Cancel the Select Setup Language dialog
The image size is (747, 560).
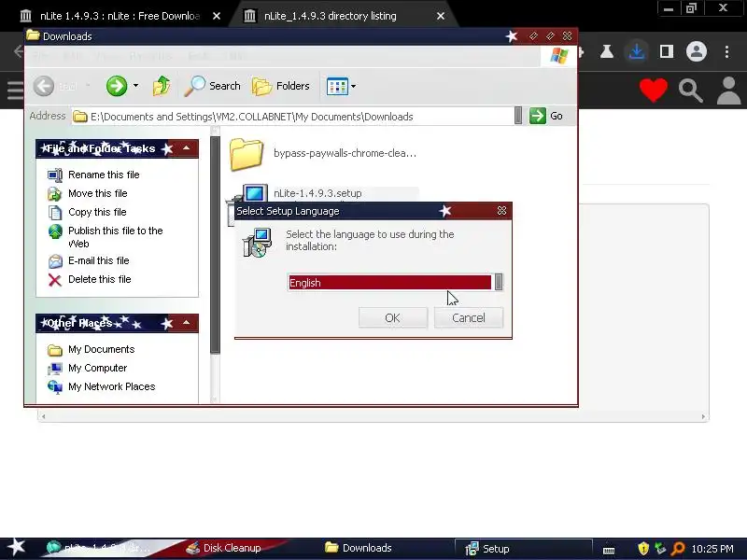469,317
